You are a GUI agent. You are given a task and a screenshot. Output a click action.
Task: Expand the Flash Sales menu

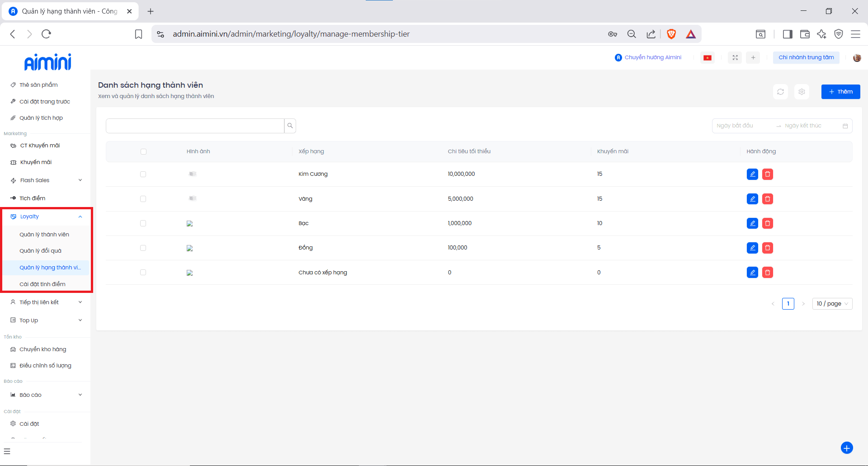click(x=45, y=180)
